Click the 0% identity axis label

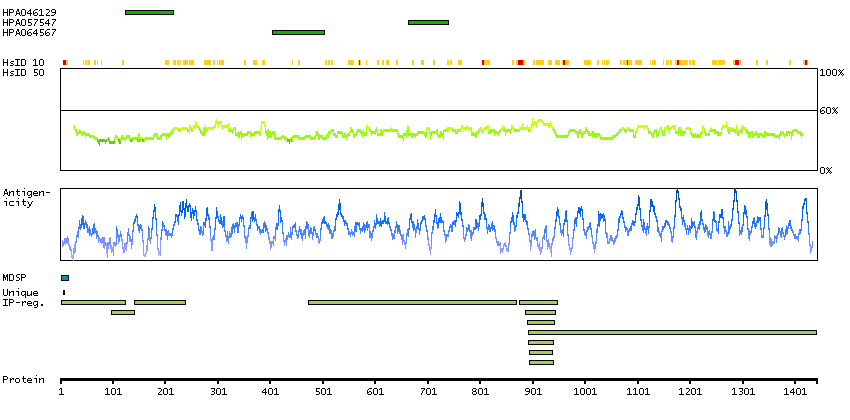click(x=826, y=171)
